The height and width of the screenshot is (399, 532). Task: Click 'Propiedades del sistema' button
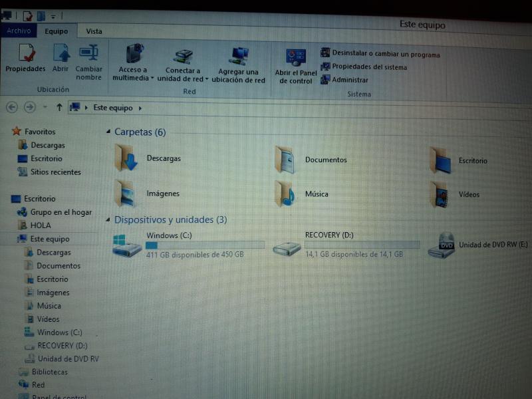[x=369, y=67]
